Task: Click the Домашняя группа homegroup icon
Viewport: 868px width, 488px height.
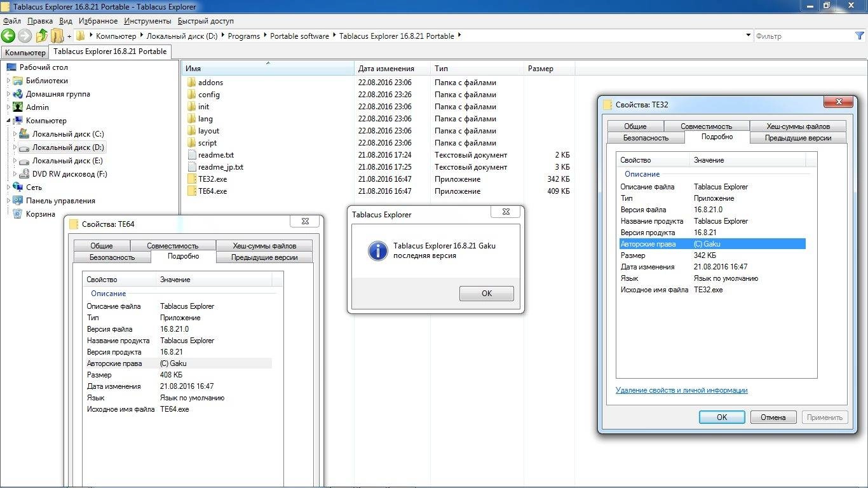Action: (x=18, y=94)
